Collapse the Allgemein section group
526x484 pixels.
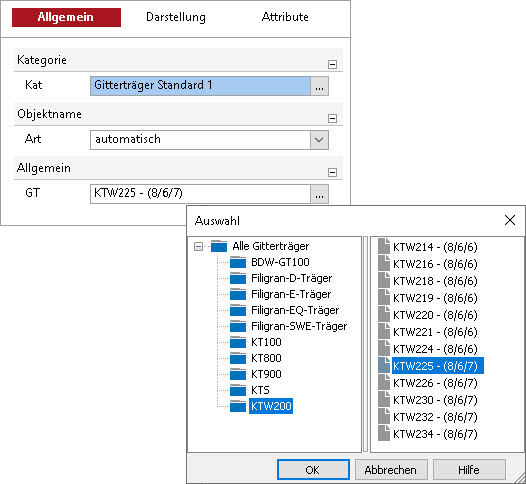pos(332,172)
